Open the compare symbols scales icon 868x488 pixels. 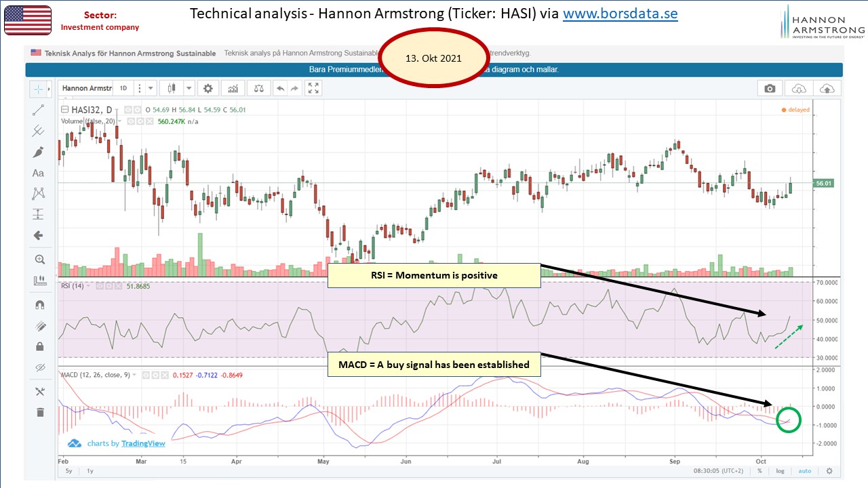pos(258,88)
